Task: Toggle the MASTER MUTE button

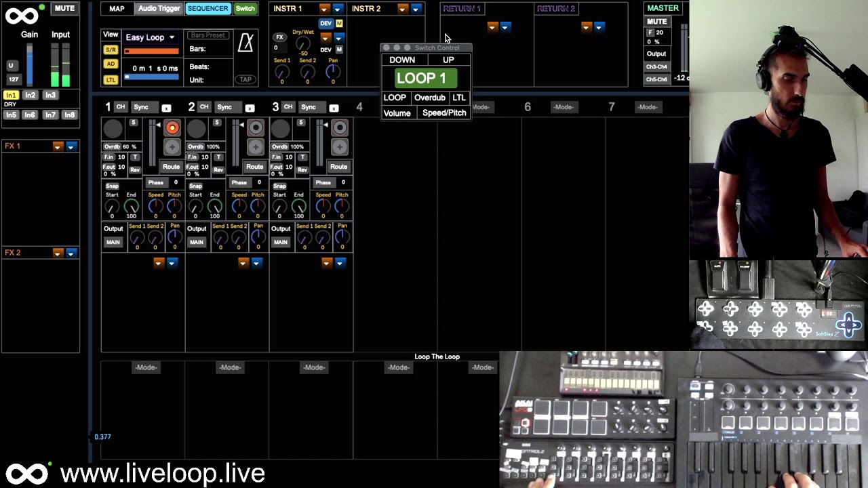Action: [656, 21]
